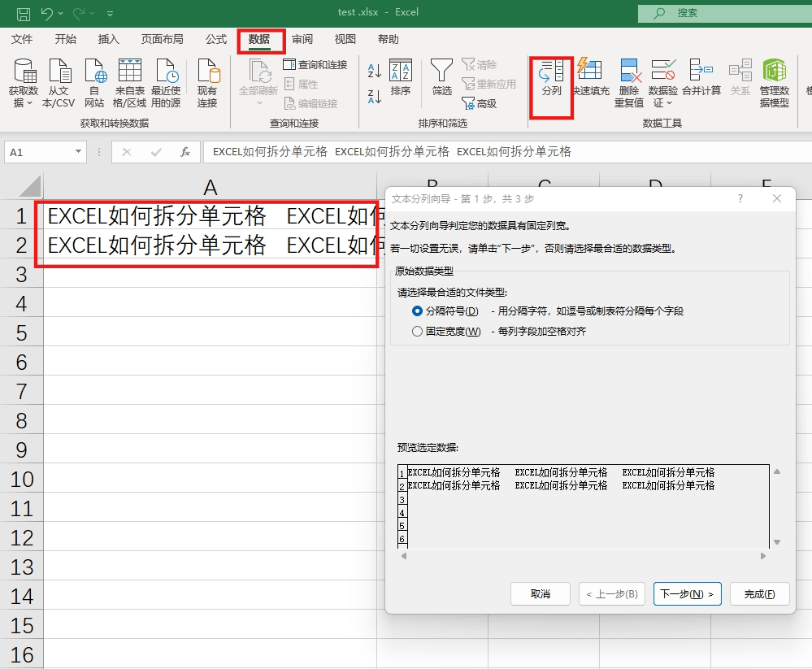Click preview horizontal scroll right arrow
Screen dimensions: 812x669
coord(762,556)
